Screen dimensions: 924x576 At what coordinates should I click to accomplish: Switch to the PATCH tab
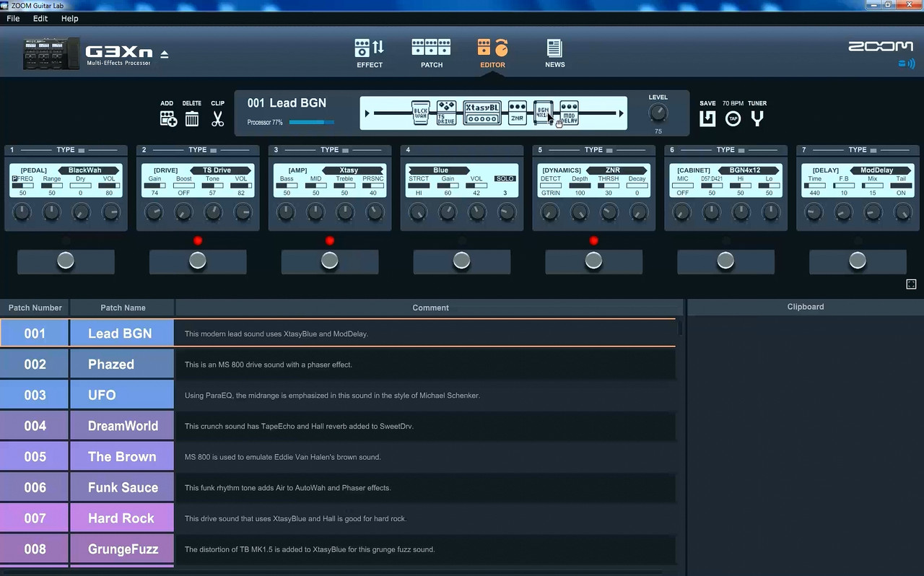tap(431, 49)
